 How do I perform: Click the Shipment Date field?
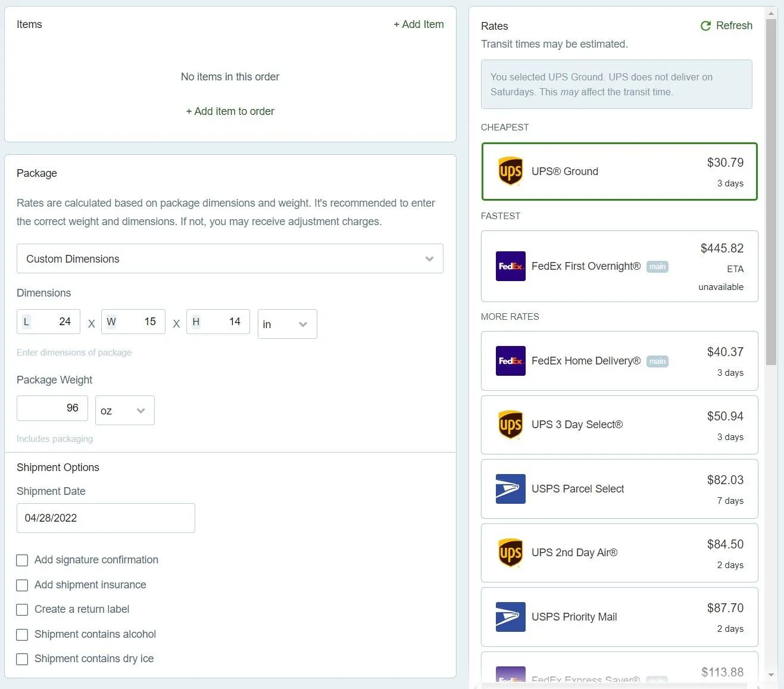[x=106, y=518]
